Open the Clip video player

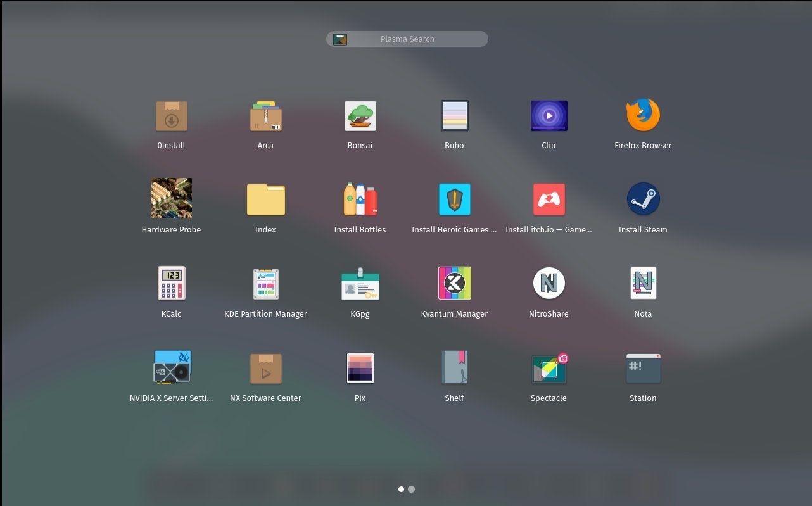[x=549, y=116]
